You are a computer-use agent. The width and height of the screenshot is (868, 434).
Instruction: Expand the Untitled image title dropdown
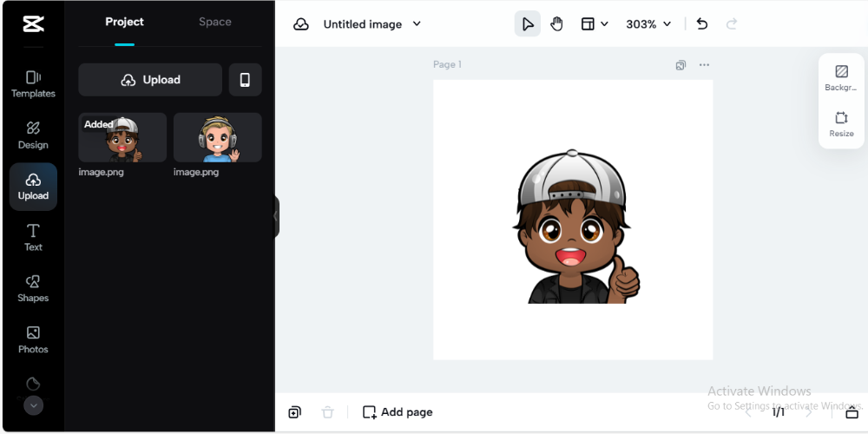[x=417, y=24]
